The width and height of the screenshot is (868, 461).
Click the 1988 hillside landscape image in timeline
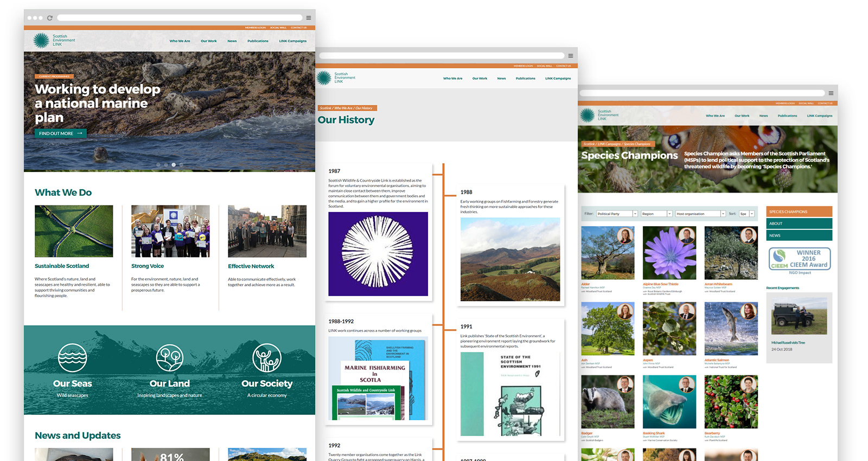click(510, 259)
